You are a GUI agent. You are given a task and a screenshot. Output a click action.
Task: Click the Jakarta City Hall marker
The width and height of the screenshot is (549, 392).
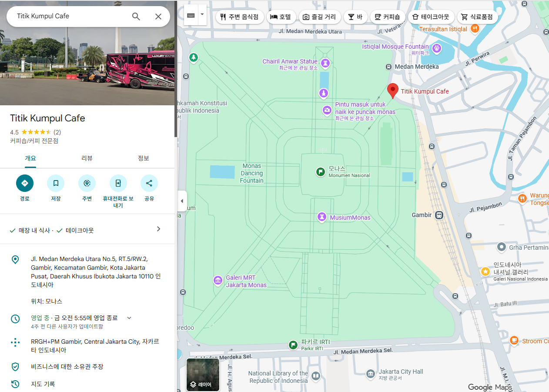pyautogui.click(x=370, y=374)
